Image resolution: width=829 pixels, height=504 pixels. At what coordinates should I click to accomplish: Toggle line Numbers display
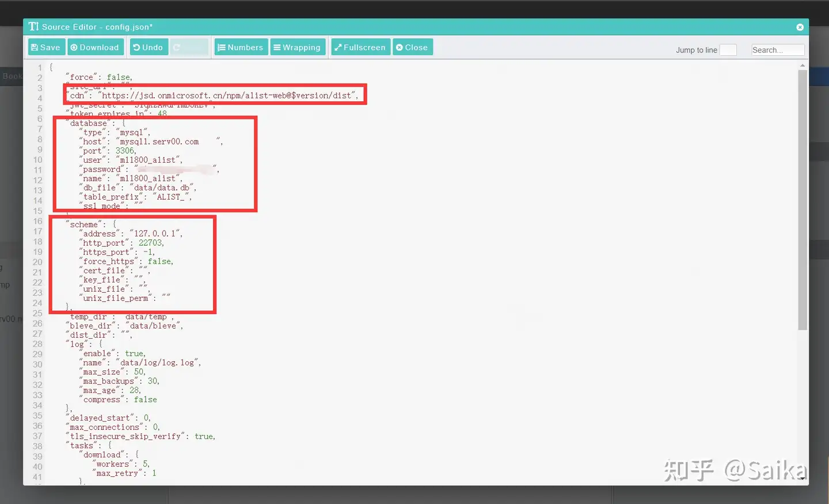(241, 47)
